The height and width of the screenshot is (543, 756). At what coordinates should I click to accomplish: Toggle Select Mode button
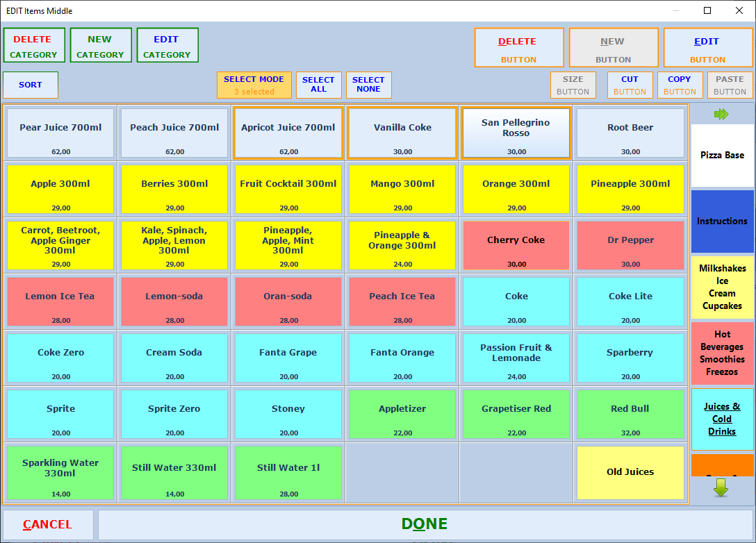pos(254,85)
